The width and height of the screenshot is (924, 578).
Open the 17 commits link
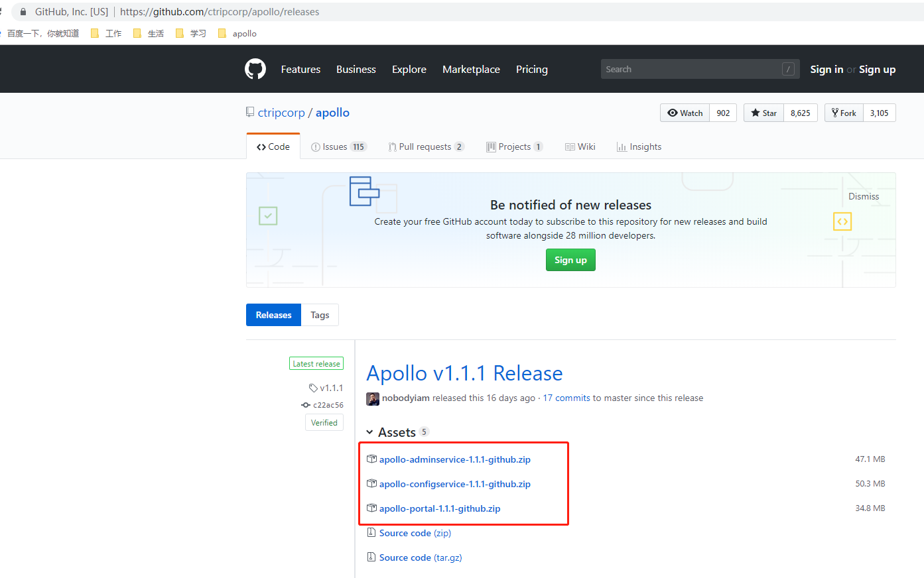click(566, 398)
